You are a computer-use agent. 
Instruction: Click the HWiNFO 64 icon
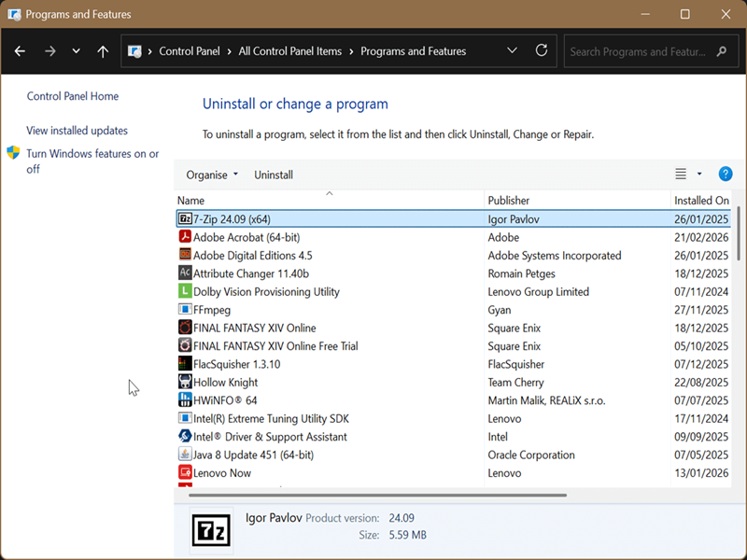point(185,400)
